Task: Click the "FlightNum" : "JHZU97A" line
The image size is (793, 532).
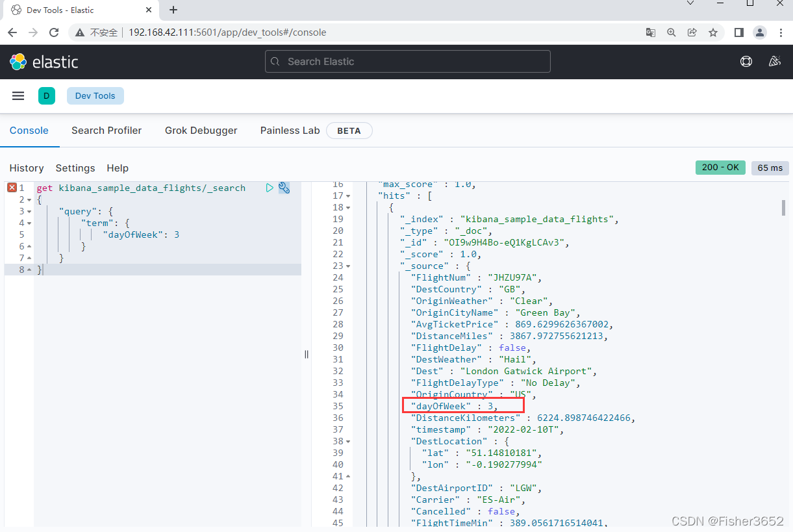Action: pyautogui.click(x=476, y=277)
